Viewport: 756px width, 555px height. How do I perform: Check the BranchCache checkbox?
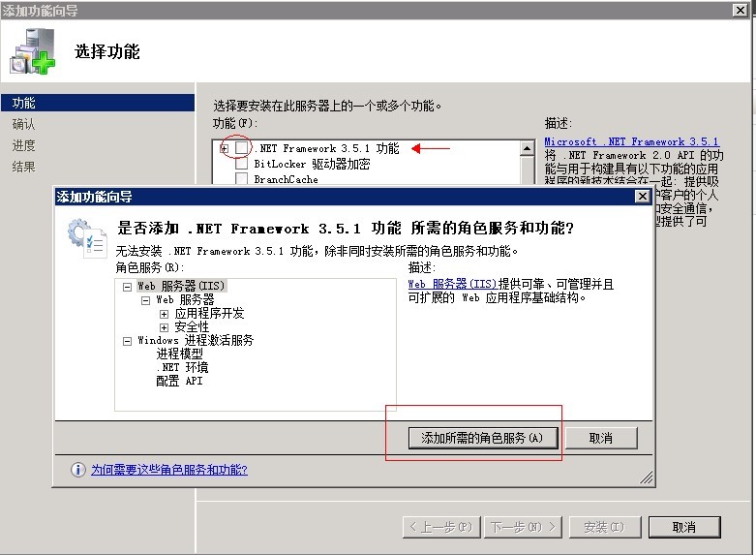pyautogui.click(x=242, y=178)
